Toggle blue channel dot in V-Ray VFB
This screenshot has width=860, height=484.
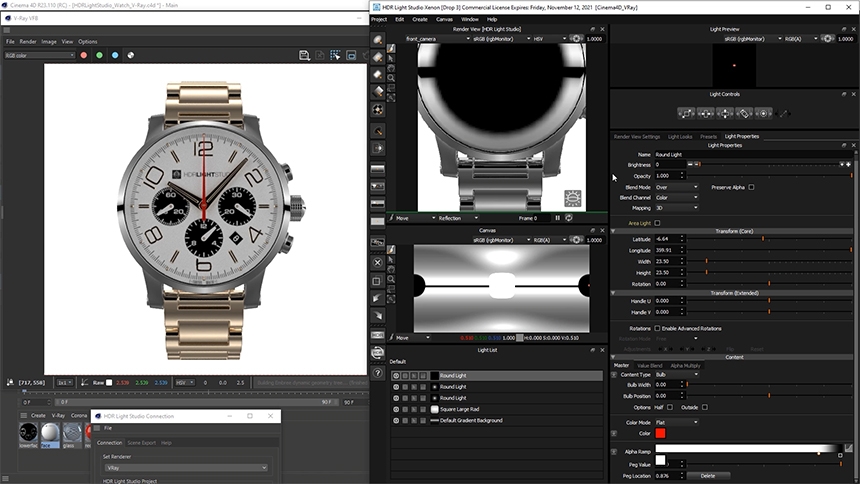pyautogui.click(x=115, y=55)
